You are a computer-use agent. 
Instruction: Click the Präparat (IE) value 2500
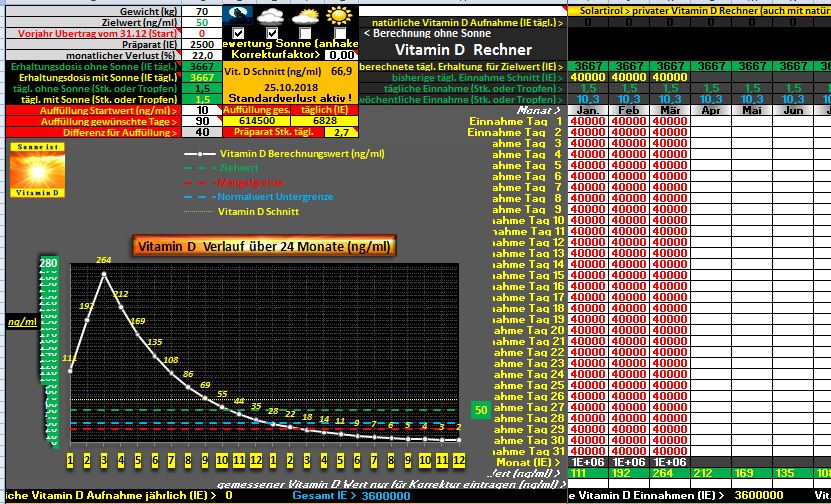(202, 44)
